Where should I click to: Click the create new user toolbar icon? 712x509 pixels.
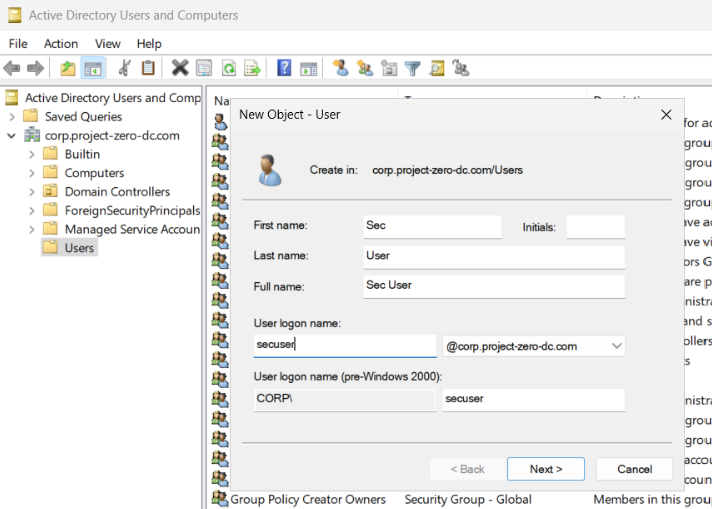[340, 68]
